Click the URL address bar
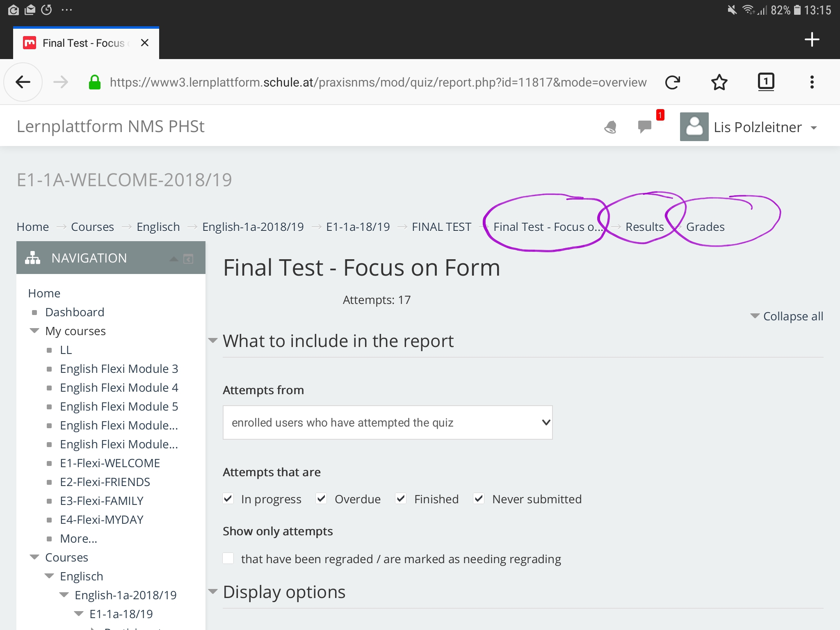This screenshot has width=840, height=630. tap(377, 82)
